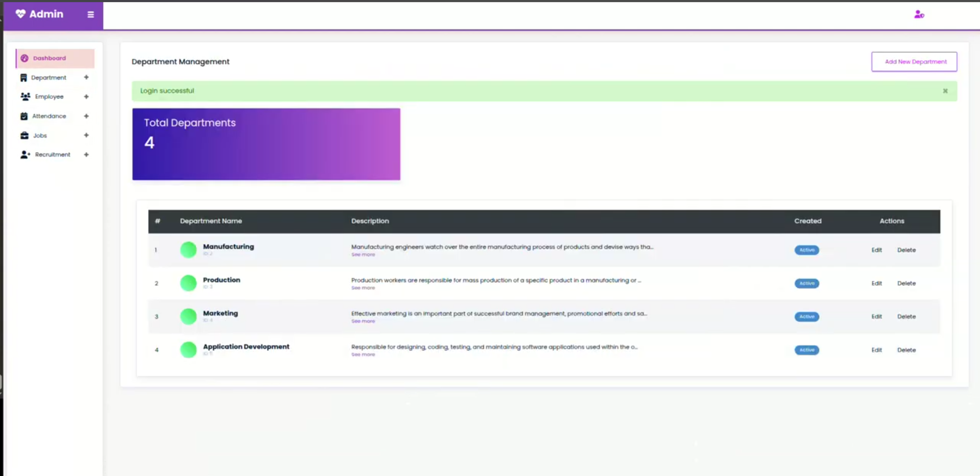This screenshot has width=980, height=476.
Task: Dismiss the Login successful alert
Action: pyautogui.click(x=945, y=91)
